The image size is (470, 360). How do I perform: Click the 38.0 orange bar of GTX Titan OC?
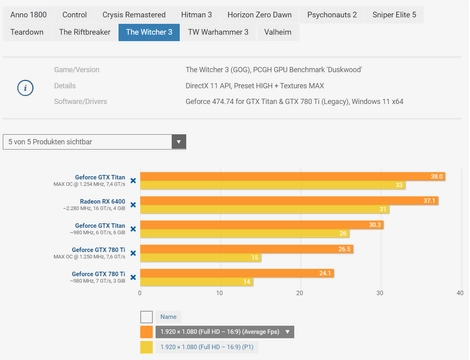click(x=293, y=177)
